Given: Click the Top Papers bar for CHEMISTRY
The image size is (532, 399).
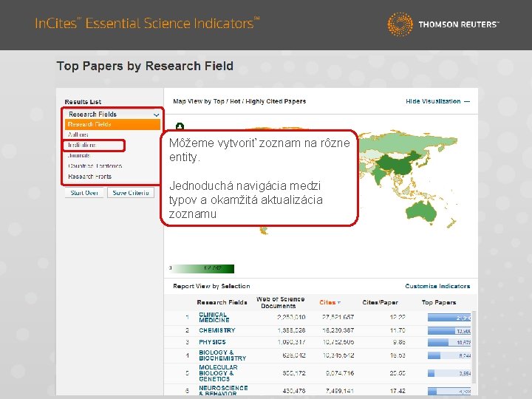Looking at the screenshot, I should (x=449, y=331).
